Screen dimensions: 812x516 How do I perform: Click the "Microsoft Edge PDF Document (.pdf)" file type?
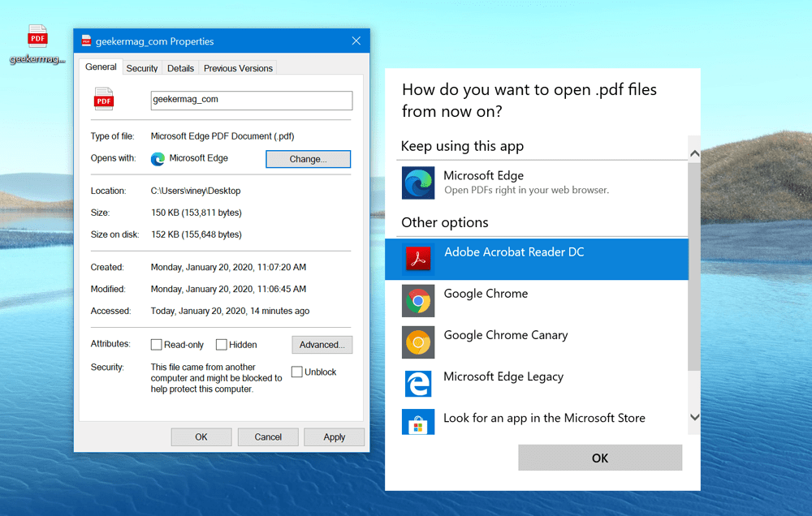click(x=222, y=136)
